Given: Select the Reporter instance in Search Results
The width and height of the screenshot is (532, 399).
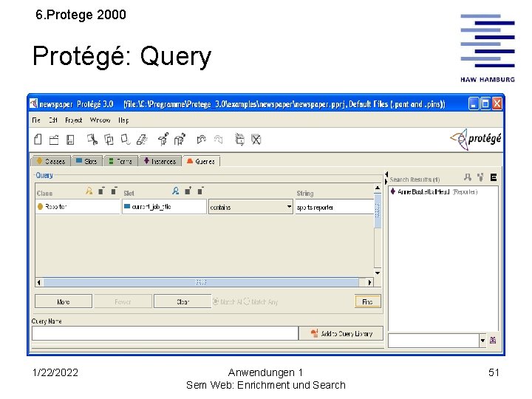Looking at the screenshot, I should pyautogui.click(x=434, y=191).
